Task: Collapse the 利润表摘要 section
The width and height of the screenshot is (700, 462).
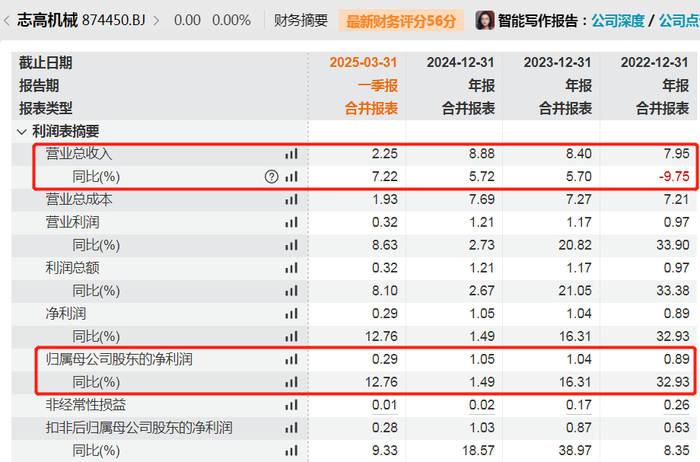Action: click(21, 132)
